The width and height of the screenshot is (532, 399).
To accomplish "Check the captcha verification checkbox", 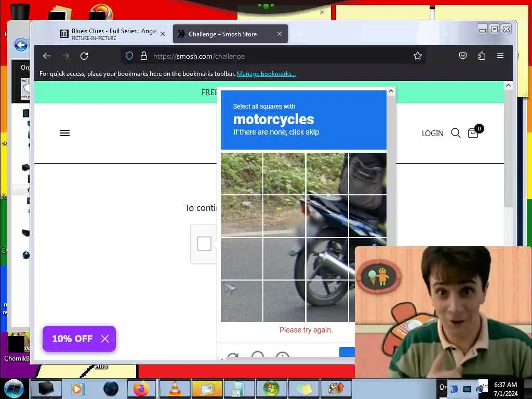I will pyautogui.click(x=204, y=243).
